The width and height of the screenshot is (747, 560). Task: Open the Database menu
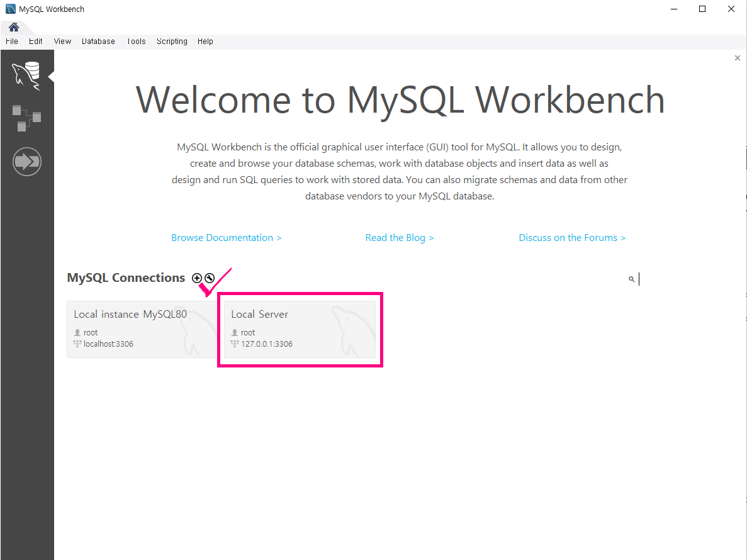pyautogui.click(x=98, y=42)
